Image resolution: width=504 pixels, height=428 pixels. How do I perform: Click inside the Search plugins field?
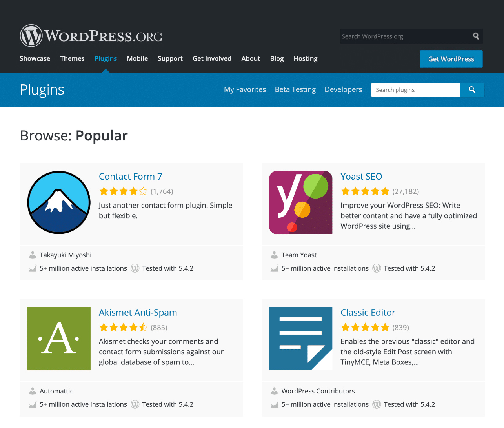(x=415, y=90)
